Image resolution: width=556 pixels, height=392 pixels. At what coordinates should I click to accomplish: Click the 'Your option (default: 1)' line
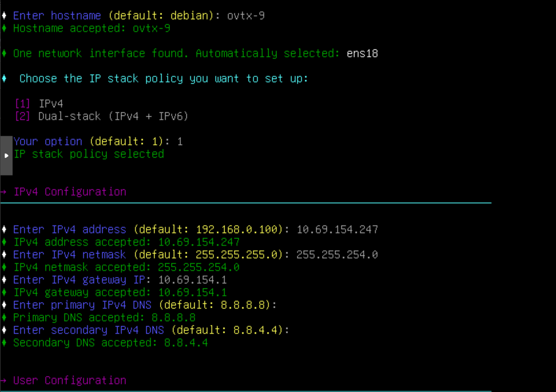point(98,141)
